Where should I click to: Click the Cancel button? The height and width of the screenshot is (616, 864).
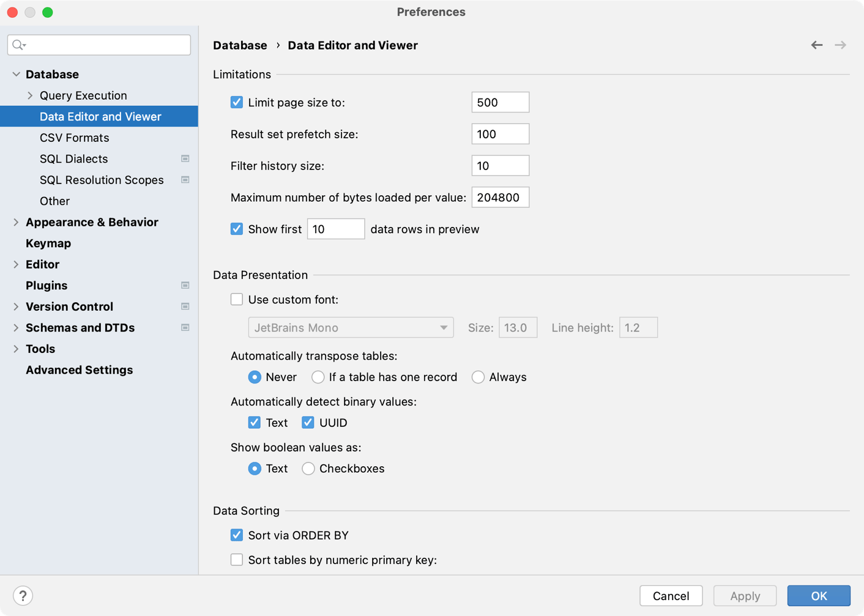(x=671, y=596)
